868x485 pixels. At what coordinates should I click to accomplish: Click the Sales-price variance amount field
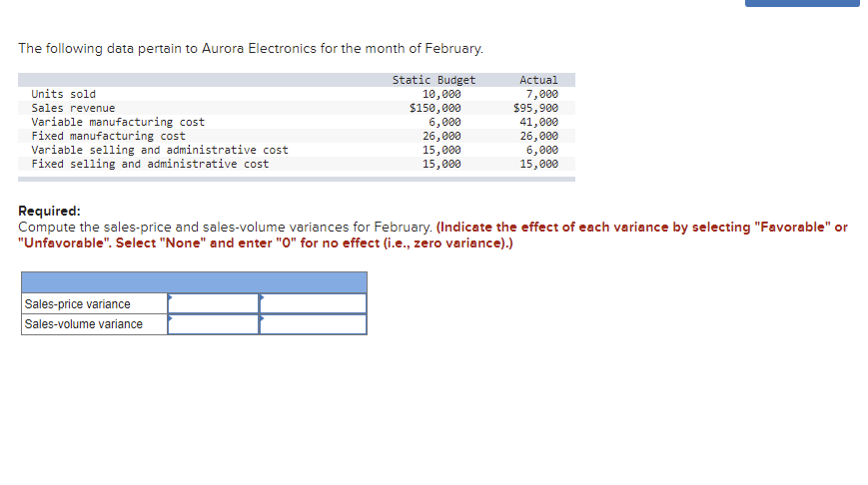213,303
